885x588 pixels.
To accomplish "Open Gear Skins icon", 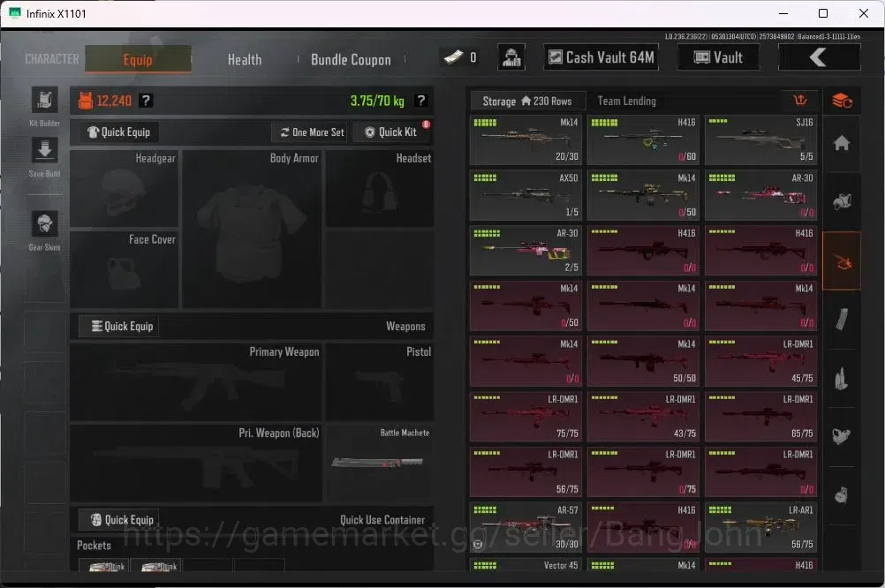I will 44,224.
